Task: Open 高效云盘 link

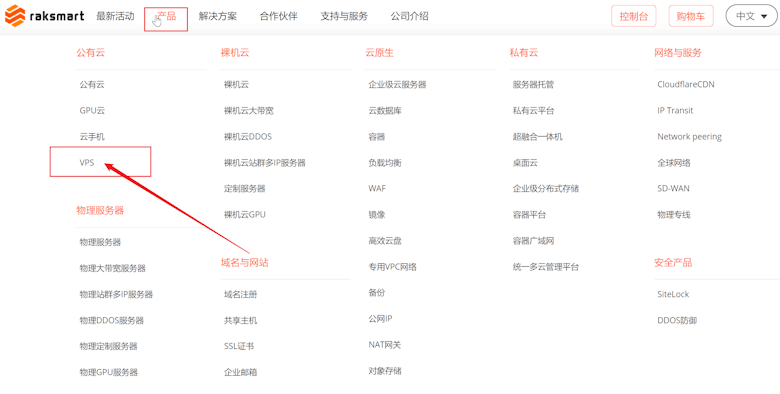Action: [385, 241]
